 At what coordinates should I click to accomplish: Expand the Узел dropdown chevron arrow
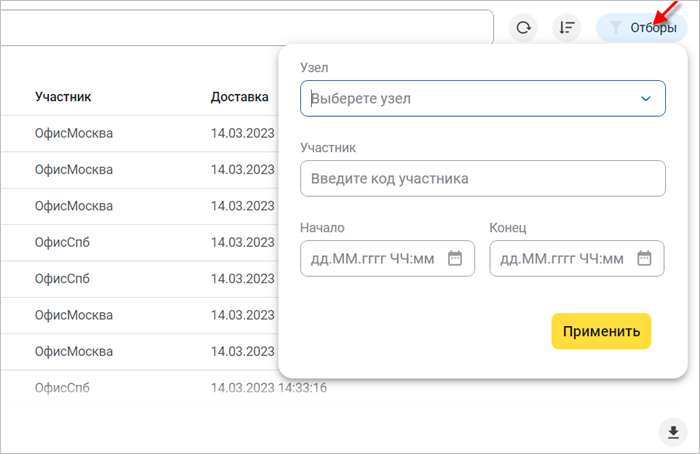pyautogui.click(x=646, y=99)
